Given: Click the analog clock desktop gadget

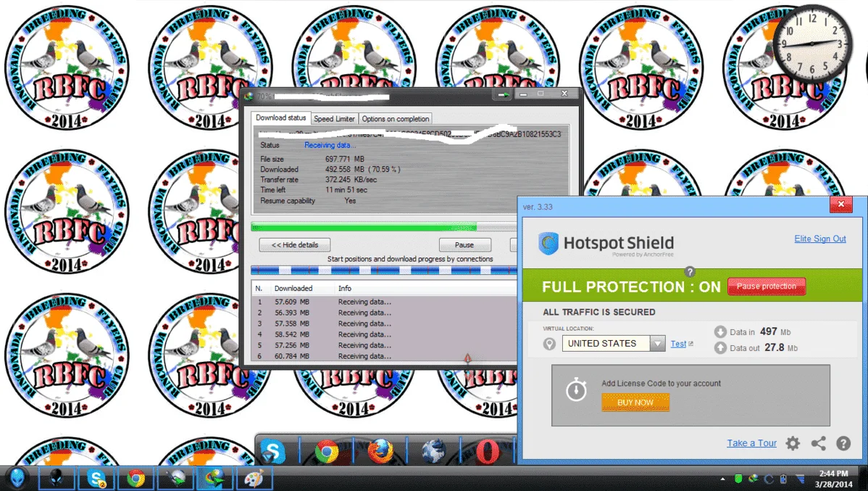Looking at the screenshot, I should pos(812,44).
